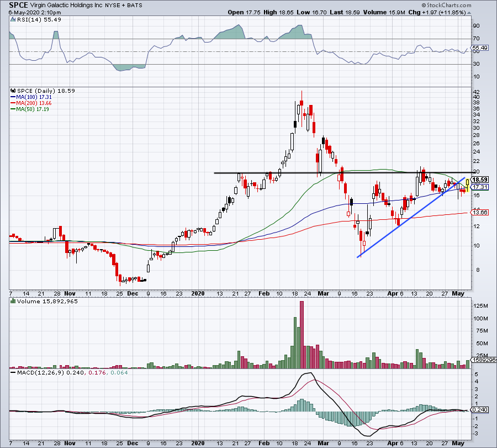Click the MACD(12,26,9) 0.240 legend label
This screenshot has height=448, width=497.
50,372
